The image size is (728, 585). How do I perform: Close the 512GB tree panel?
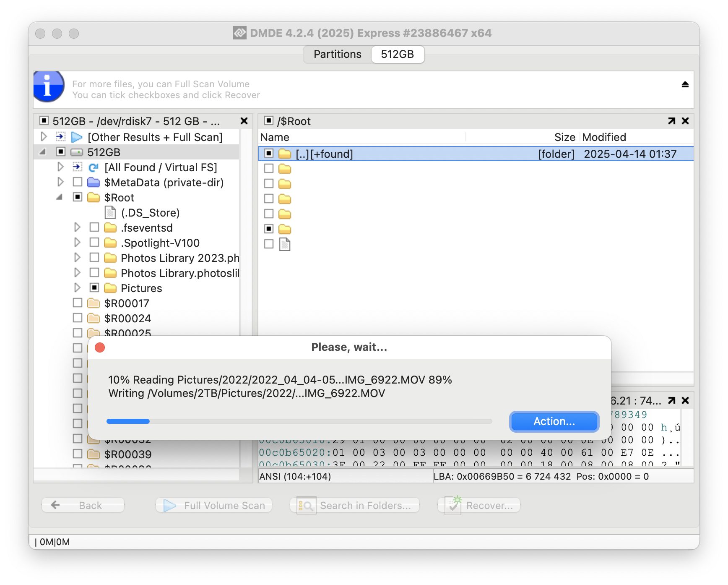click(244, 121)
